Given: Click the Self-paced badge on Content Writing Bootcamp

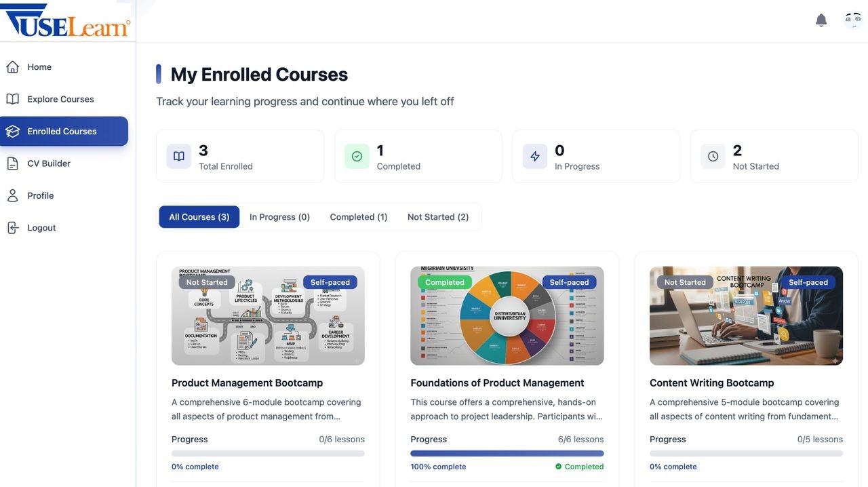Looking at the screenshot, I should click(808, 281).
